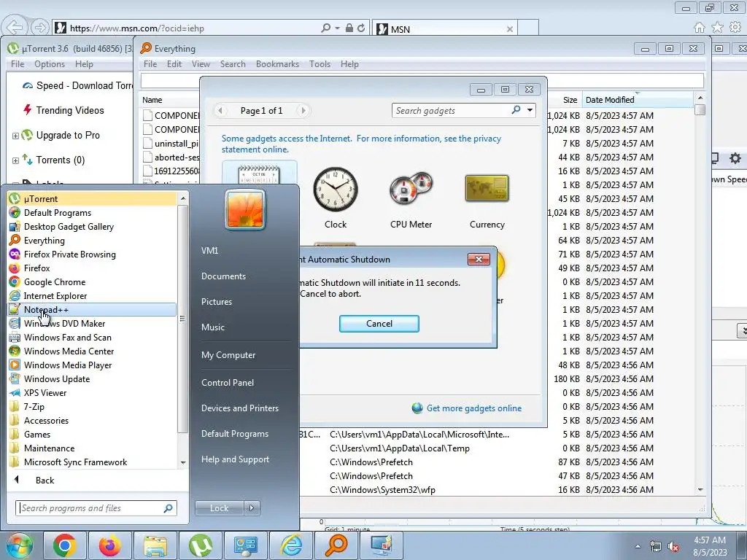Viewport: 747px width, 560px height.
Task: Open Windows Update from Start menu
Action: (91, 378)
